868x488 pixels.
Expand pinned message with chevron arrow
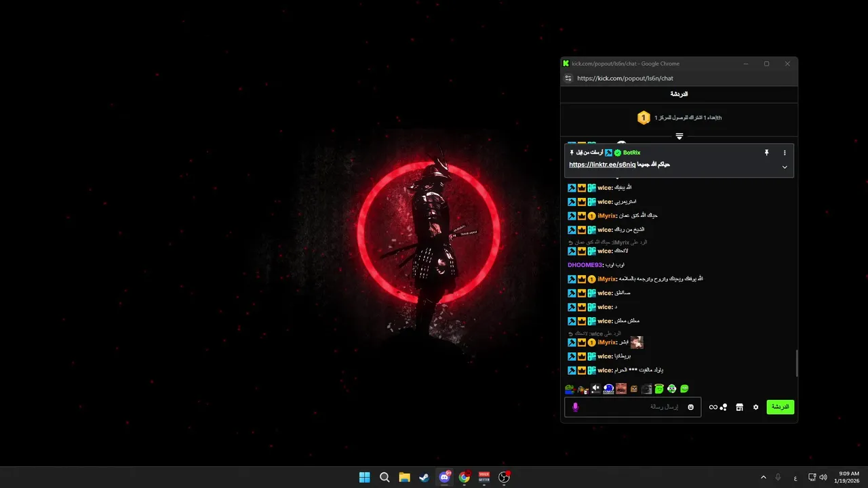785,167
